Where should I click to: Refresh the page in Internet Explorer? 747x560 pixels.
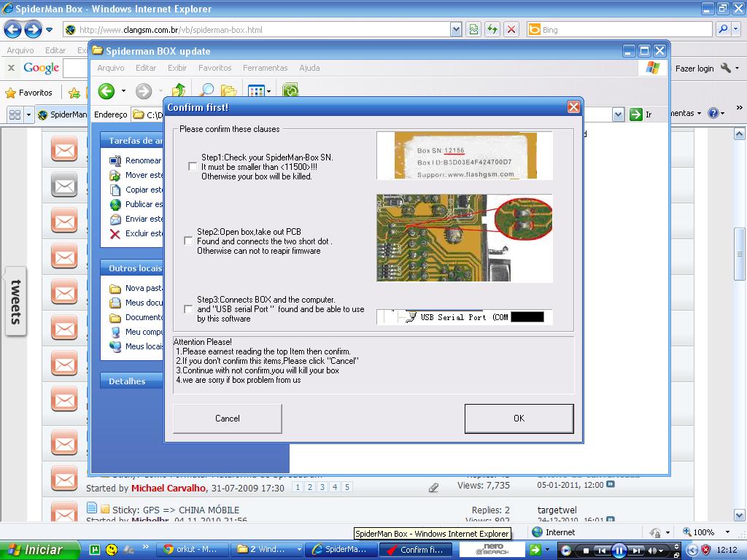coord(492,29)
